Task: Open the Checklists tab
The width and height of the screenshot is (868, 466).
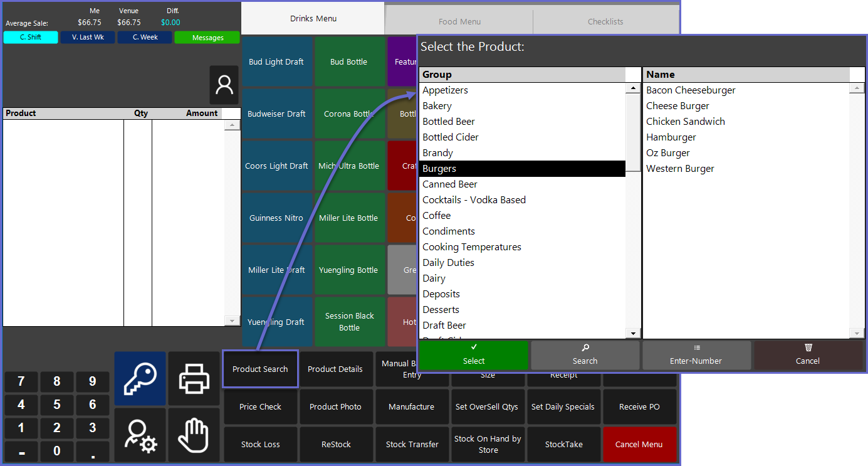Action: [605, 21]
